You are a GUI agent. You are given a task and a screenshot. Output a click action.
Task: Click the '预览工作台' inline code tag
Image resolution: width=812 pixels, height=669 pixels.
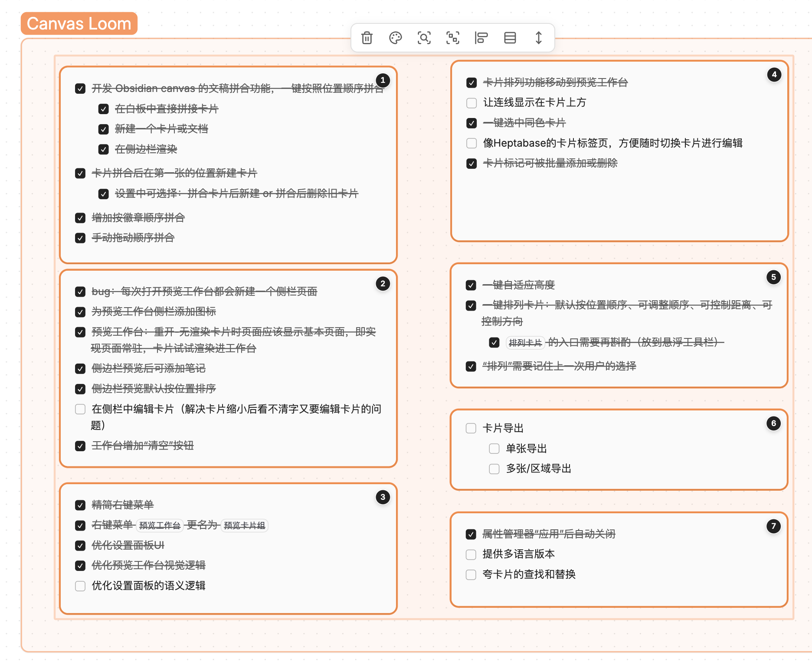click(160, 525)
